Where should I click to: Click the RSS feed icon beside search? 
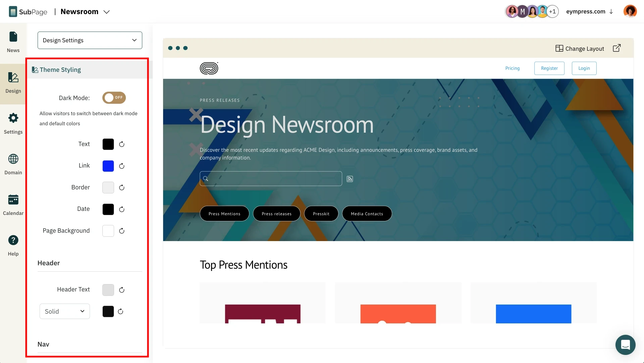coord(350,179)
